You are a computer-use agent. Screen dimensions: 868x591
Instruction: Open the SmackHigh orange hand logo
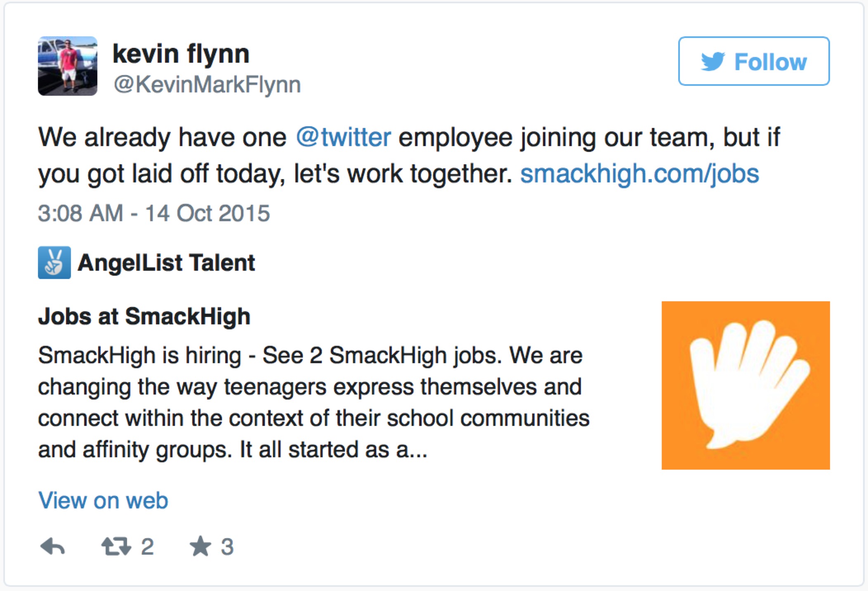pos(745,385)
